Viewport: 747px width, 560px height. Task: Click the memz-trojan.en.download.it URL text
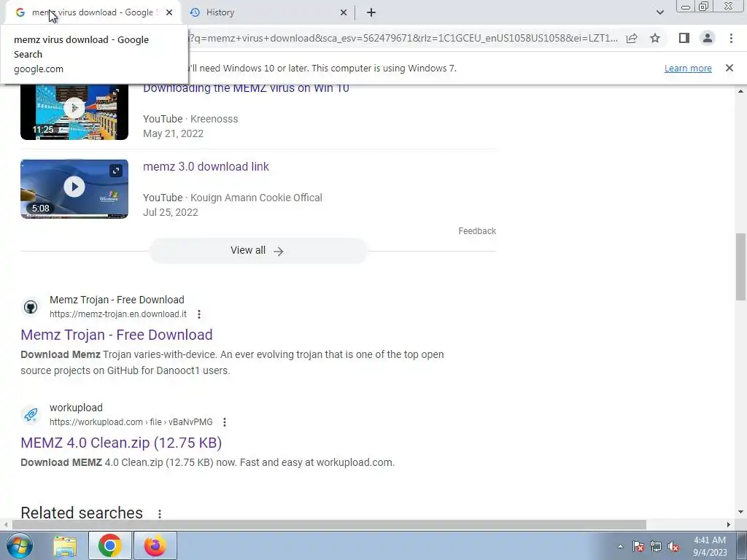118,314
